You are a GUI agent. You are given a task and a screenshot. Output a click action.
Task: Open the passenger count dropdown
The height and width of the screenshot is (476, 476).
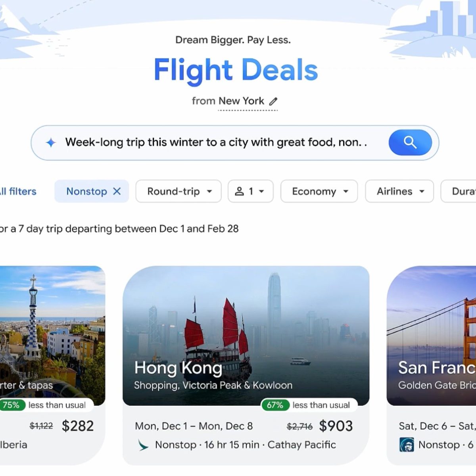(251, 191)
